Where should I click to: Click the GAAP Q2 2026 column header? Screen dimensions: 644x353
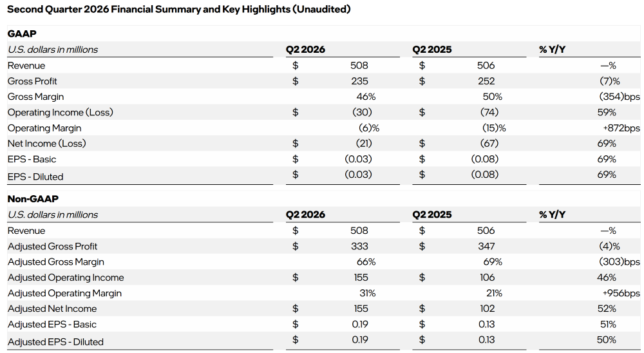(x=305, y=50)
